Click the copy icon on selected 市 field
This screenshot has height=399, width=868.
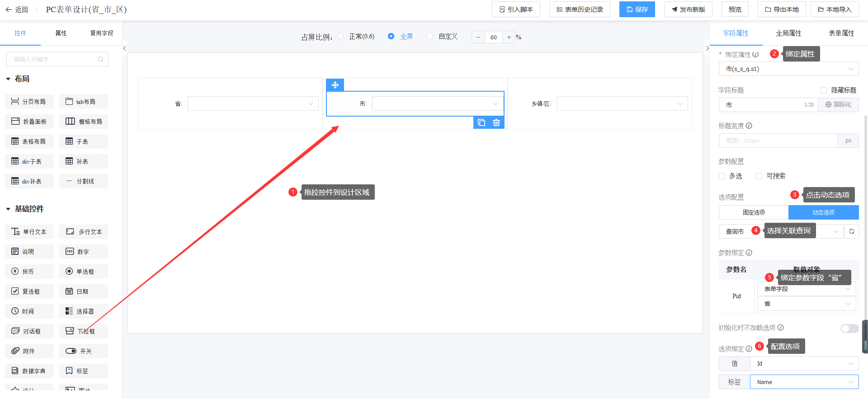pyautogui.click(x=481, y=122)
